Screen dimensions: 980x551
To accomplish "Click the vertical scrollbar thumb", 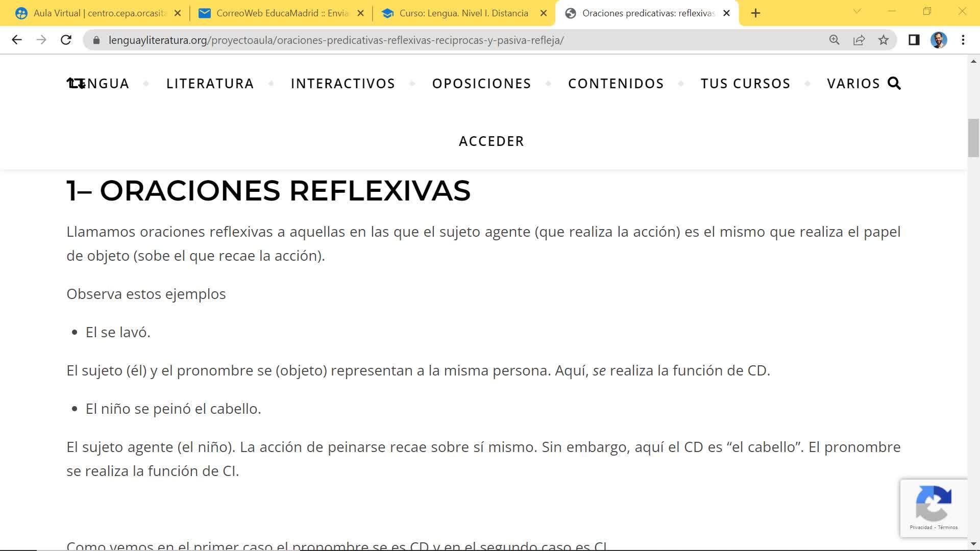I will [973, 138].
